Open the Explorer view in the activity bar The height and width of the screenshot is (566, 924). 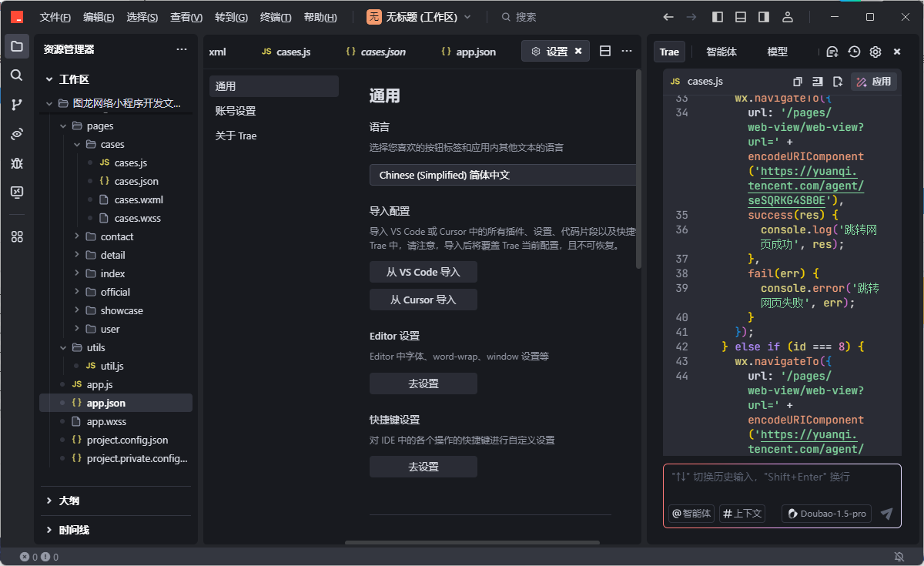17,46
